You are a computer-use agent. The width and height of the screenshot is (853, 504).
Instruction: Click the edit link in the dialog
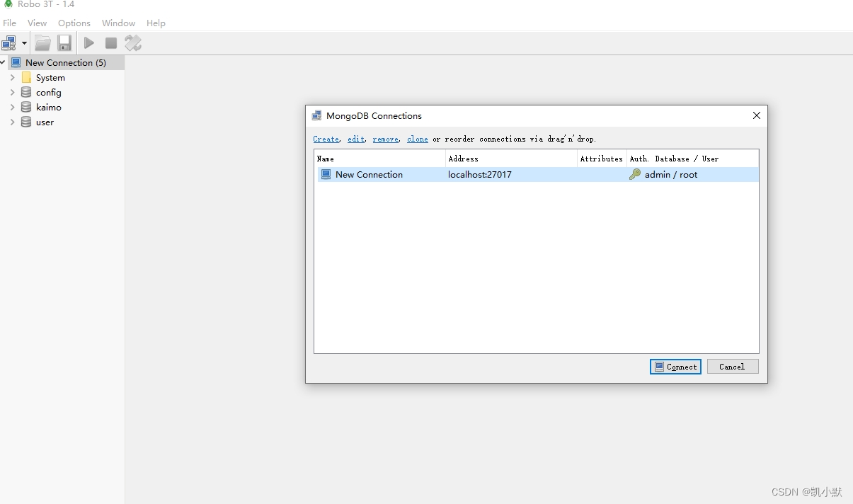pyautogui.click(x=356, y=139)
